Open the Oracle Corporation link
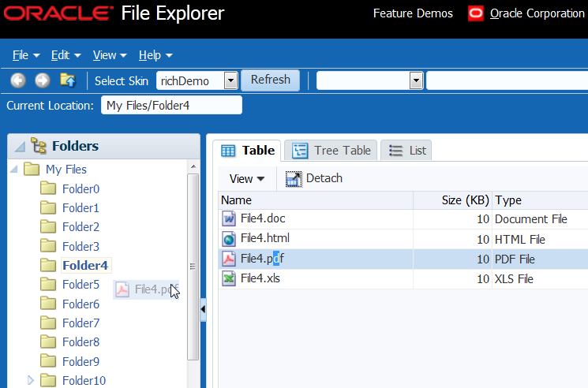The height and width of the screenshot is (388, 588). (537, 13)
